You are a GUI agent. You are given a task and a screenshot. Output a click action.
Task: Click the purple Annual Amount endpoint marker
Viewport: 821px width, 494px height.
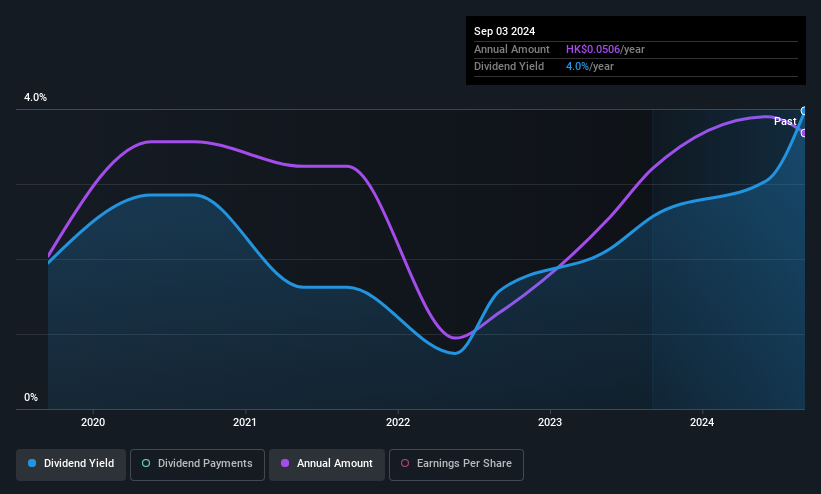pyautogui.click(x=804, y=133)
